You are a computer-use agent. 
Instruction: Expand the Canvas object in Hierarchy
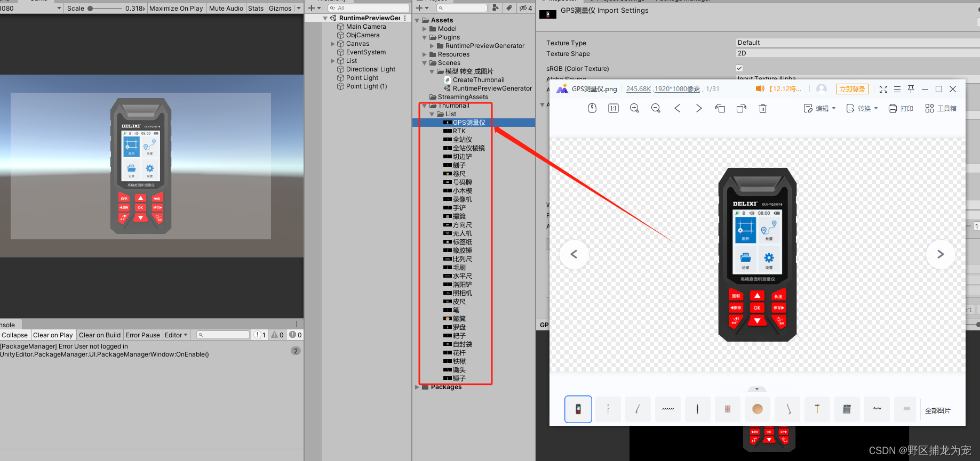(x=333, y=44)
